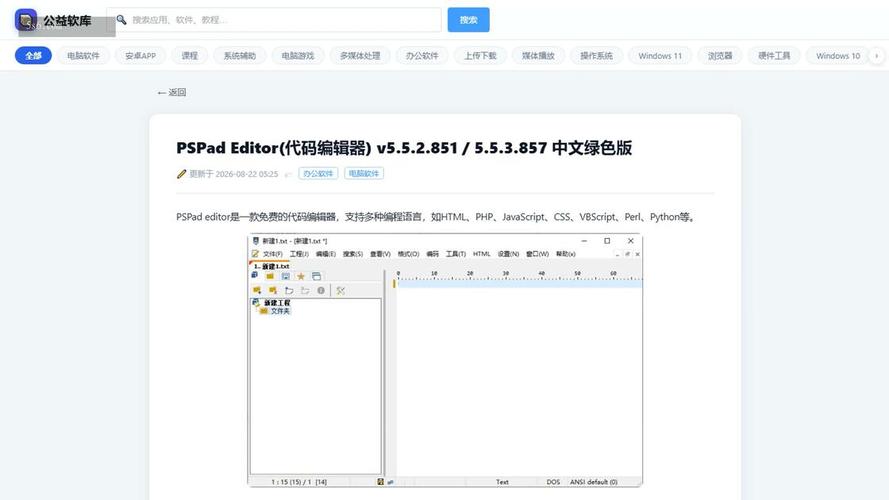Open the 安卓APP category

tap(141, 56)
